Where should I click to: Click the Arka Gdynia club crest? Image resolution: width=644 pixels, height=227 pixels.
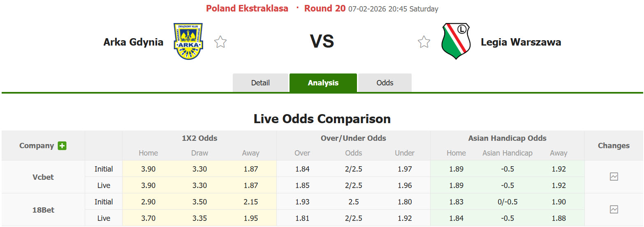[188, 41]
